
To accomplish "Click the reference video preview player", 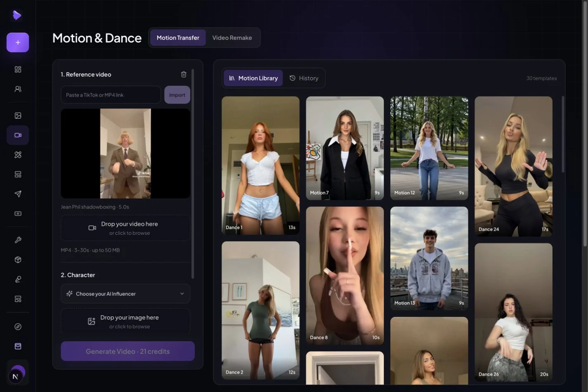I will 125,153.
